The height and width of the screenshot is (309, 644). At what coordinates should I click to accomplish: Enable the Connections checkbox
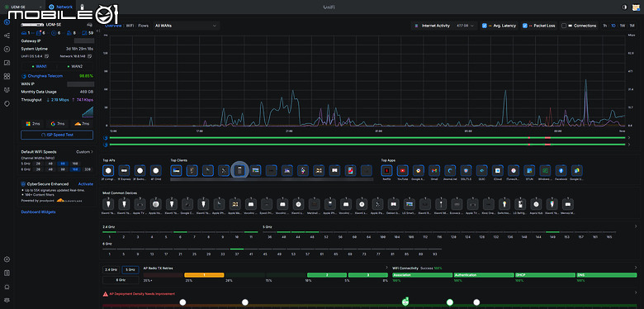[x=564, y=26]
